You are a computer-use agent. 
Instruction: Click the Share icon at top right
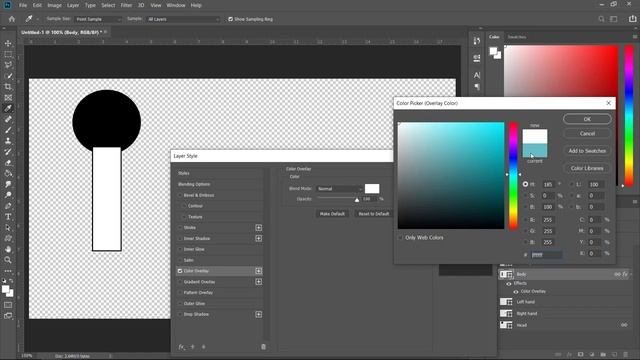[x=632, y=19]
